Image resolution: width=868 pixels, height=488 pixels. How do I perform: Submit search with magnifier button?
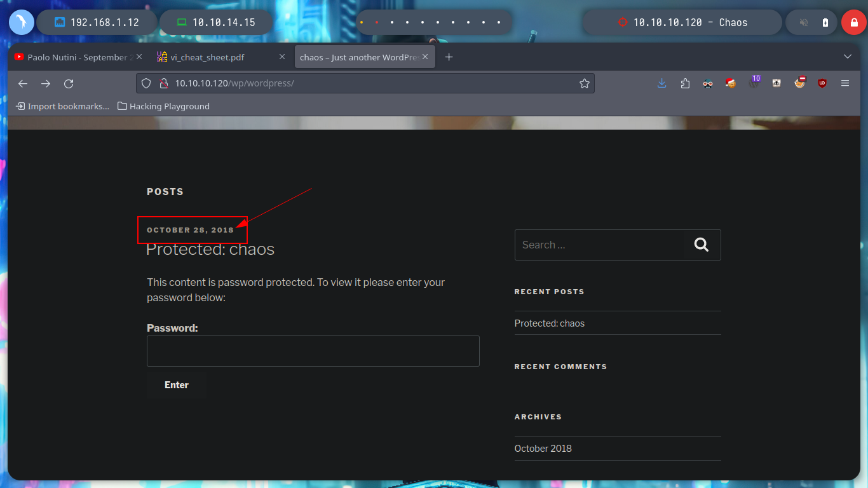pyautogui.click(x=702, y=245)
